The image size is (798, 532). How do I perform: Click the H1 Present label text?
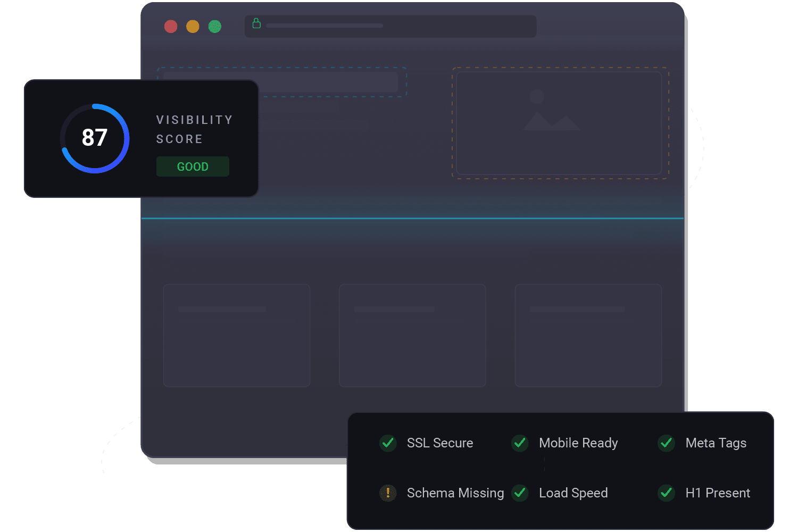[718, 493]
